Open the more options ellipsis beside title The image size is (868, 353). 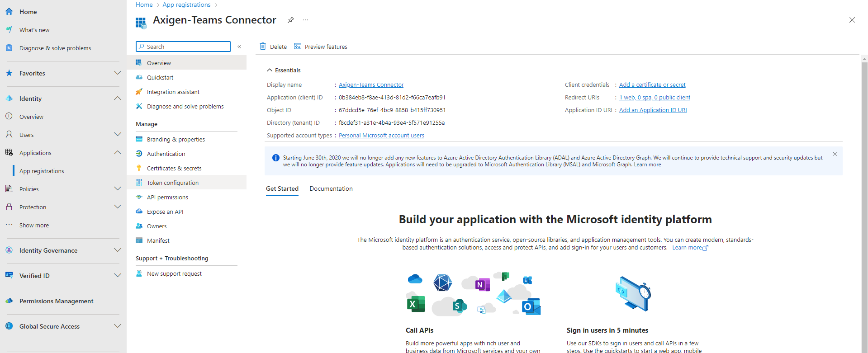pos(305,20)
